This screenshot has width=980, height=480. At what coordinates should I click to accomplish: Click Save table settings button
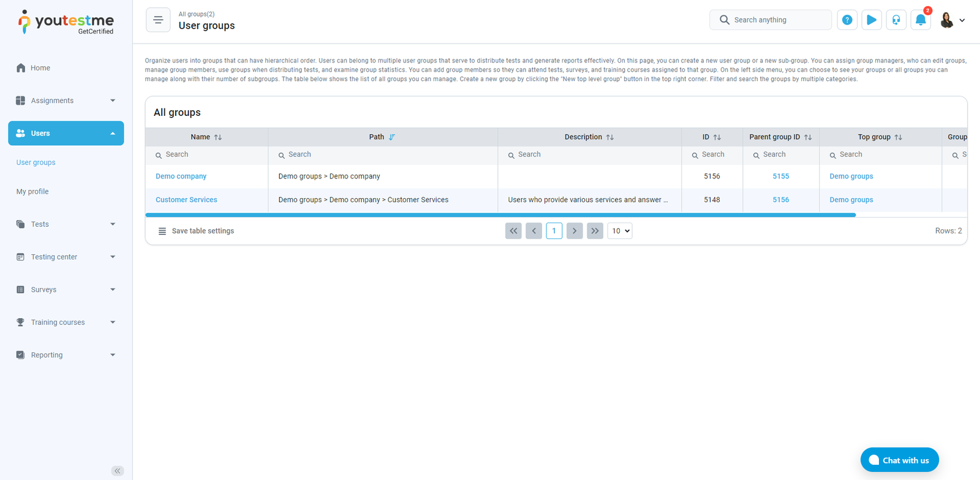point(197,231)
